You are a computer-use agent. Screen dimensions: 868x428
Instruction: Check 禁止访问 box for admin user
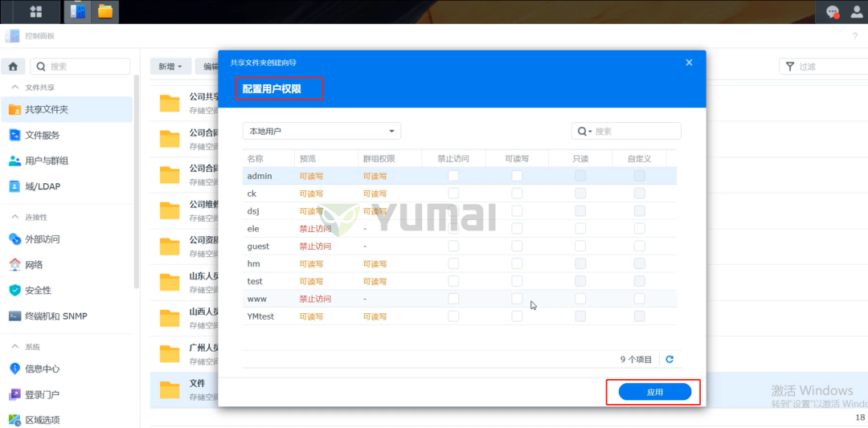tap(454, 176)
